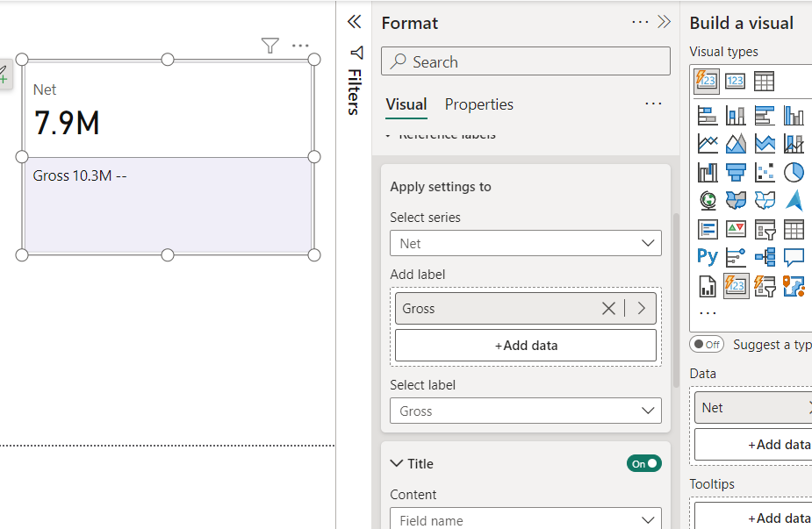Select the 123 Card visual type
This screenshot has height=529, width=812.
[x=736, y=82]
